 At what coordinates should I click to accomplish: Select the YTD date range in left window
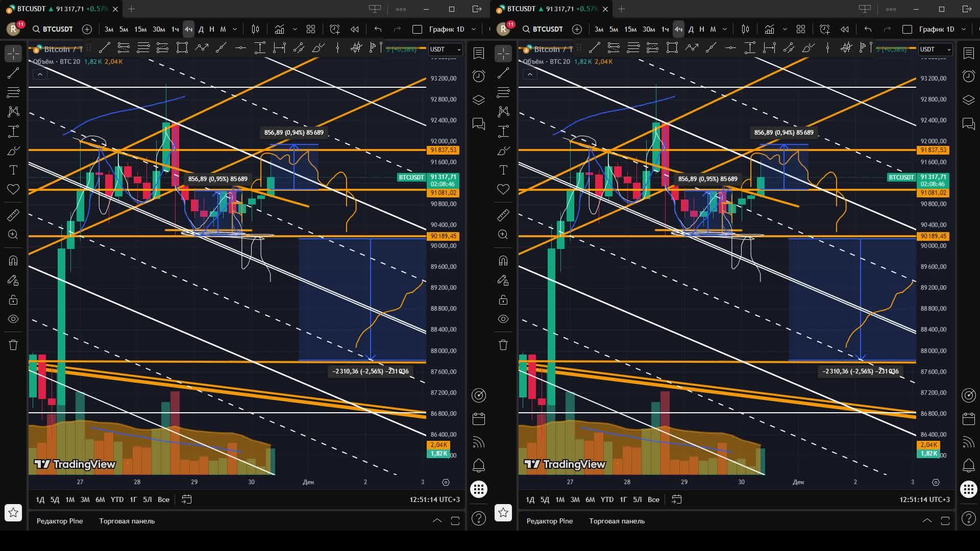tap(117, 499)
